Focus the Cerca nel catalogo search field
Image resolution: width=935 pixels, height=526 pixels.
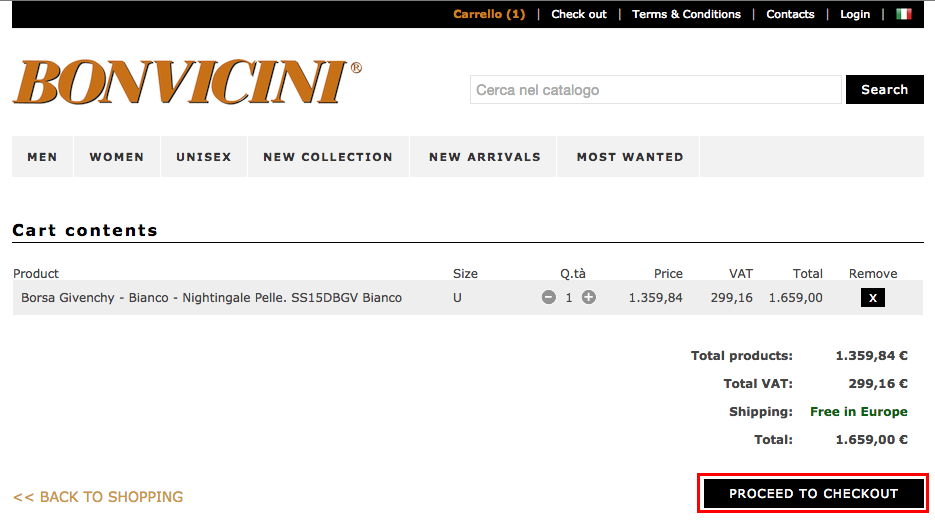655,89
